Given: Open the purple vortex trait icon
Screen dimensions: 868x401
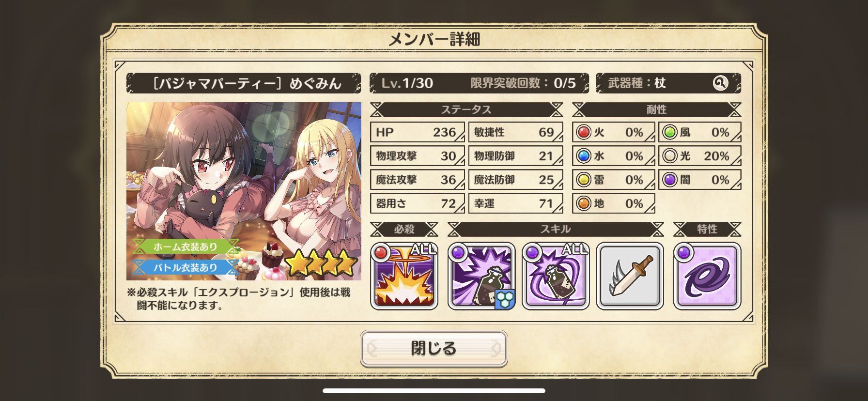Looking at the screenshot, I should [x=707, y=276].
